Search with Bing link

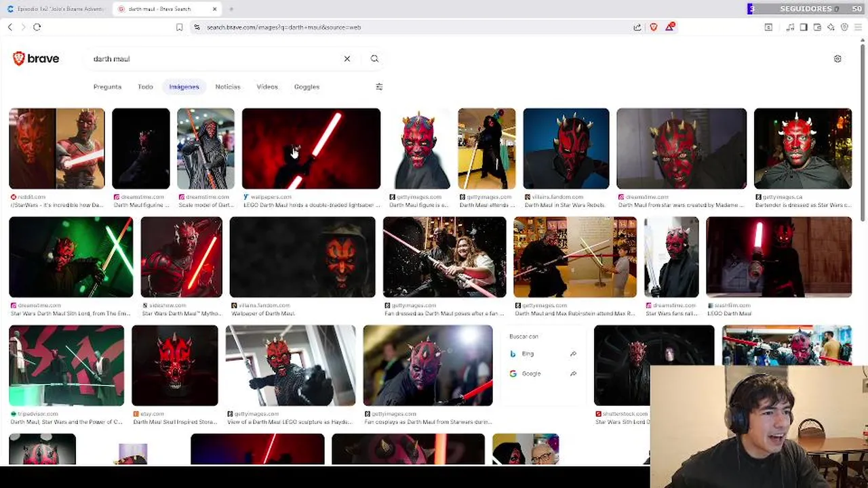pyautogui.click(x=542, y=354)
